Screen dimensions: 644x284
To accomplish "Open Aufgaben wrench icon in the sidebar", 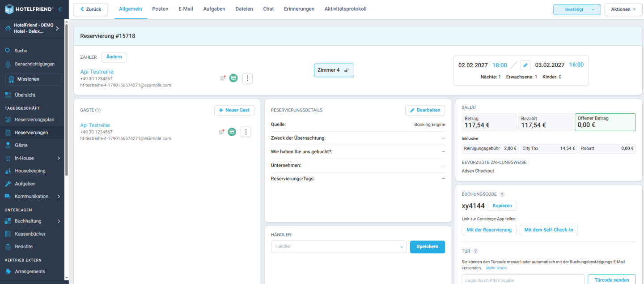I will [8, 184].
